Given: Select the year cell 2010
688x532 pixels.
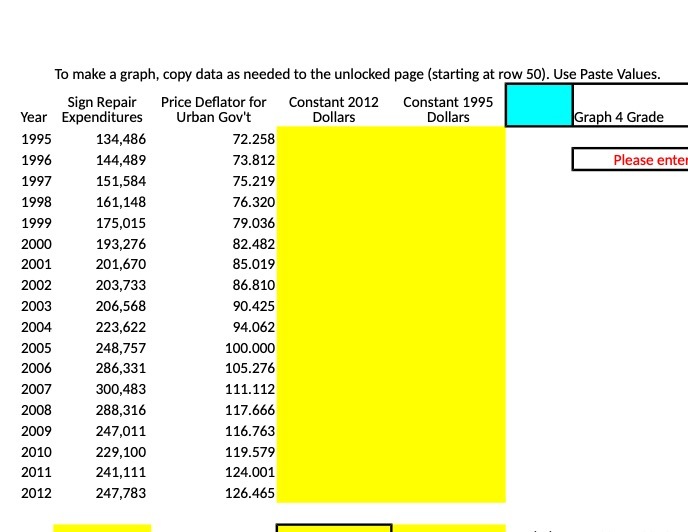Looking at the screenshot, I should coord(36,453).
